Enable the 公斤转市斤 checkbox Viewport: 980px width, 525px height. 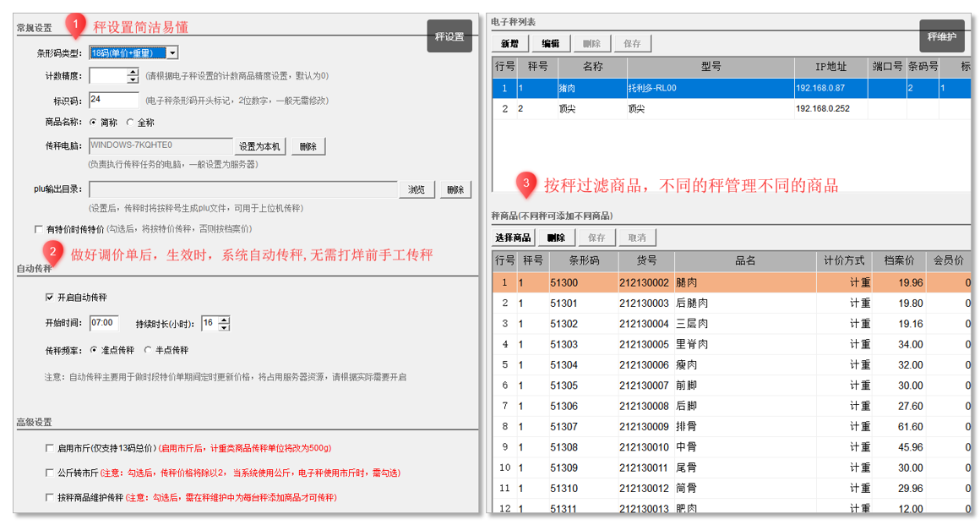pos(49,473)
